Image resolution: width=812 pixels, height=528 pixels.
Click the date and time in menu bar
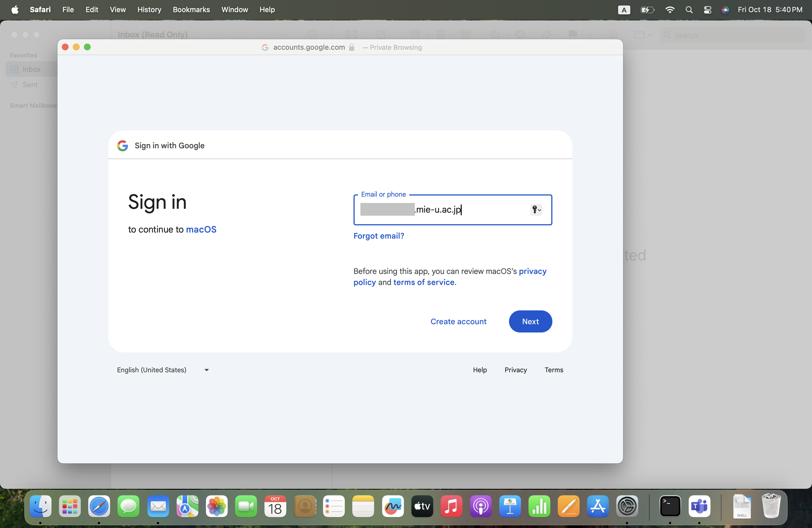point(770,10)
